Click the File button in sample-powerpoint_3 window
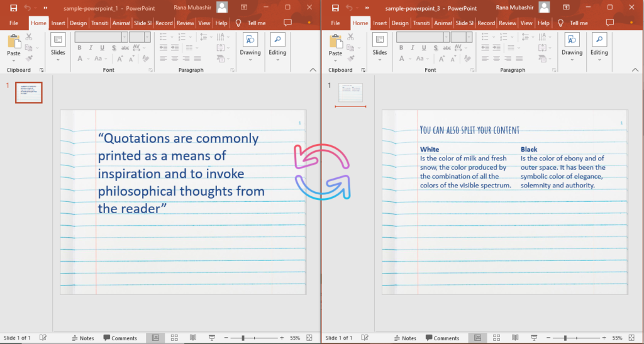Screen dimensions: 644x344 click(x=335, y=23)
